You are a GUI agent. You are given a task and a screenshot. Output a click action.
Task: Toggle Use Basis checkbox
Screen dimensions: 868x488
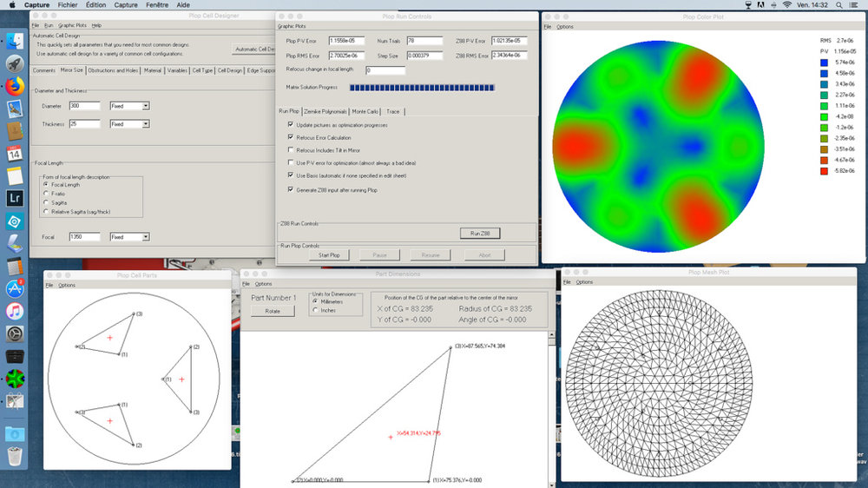pyautogui.click(x=291, y=175)
